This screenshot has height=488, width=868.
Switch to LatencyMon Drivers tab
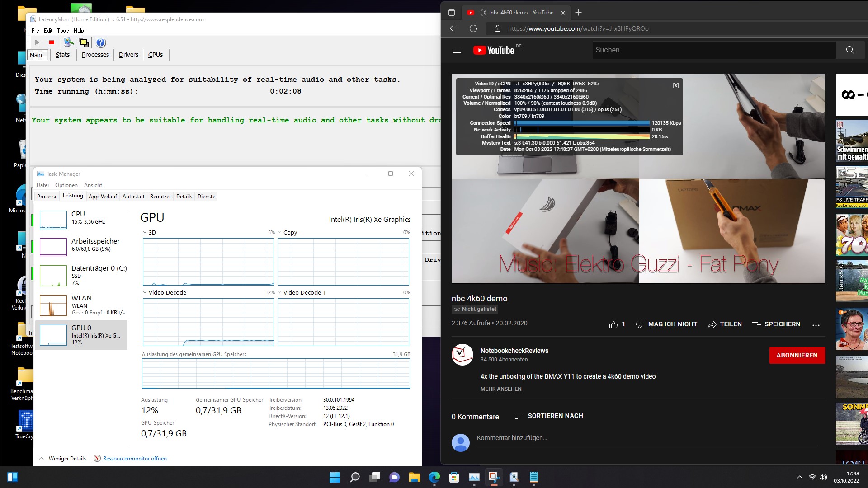click(x=128, y=55)
